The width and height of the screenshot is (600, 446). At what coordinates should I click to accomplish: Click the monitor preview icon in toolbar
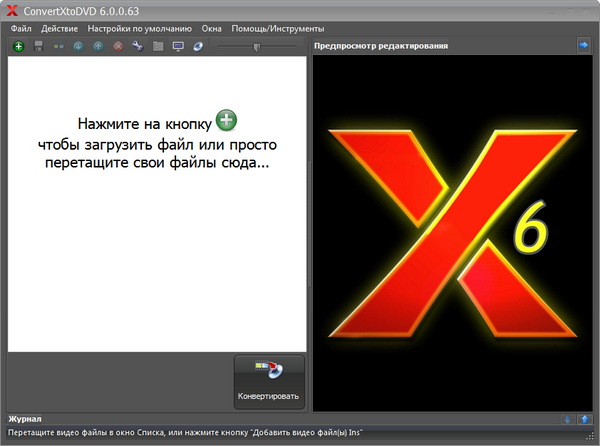click(x=178, y=46)
